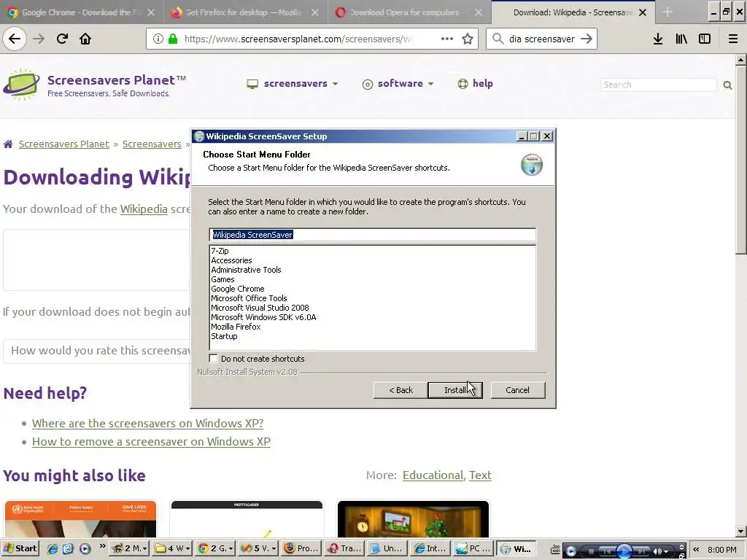The image size is (747, 560).
Task: Click the site Search input field
Action: (x=659, y=85)
